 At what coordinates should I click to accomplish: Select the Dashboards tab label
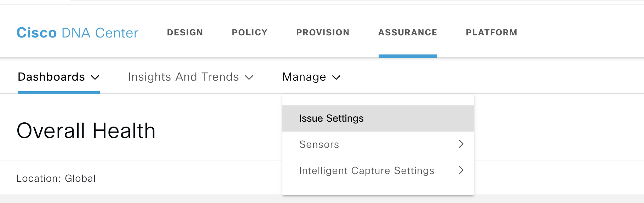click(x=51, y=77)
